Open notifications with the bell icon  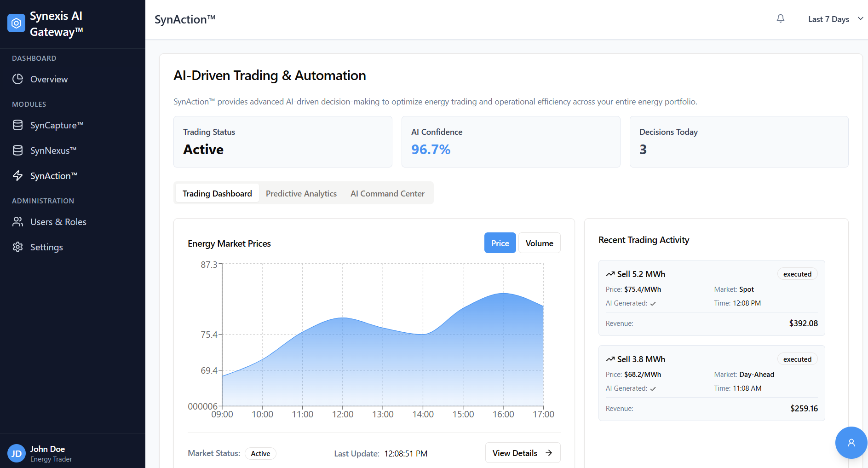781,19
